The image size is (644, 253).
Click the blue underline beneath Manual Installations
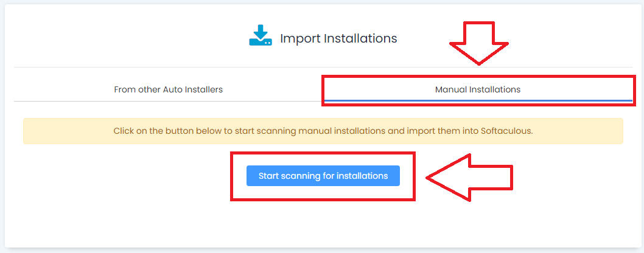tap(478, 100)
